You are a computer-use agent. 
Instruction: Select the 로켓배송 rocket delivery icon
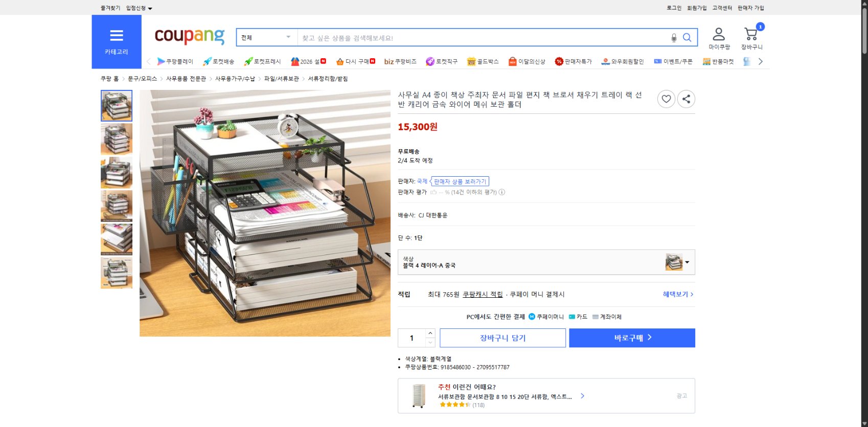pyautogui.click(x=221, y=61)
